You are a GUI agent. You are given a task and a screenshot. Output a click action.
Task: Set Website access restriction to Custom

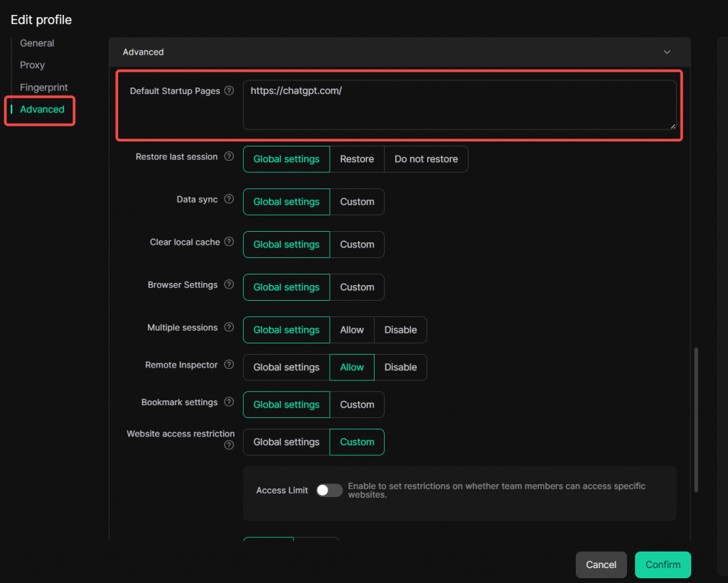click(x=357, y=442)
